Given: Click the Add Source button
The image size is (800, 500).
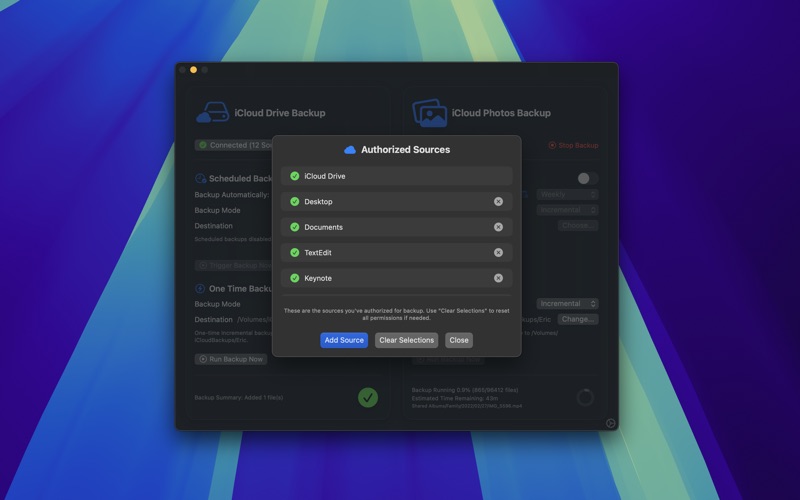Looking at the screenshot, I should (x=344, y=340).
